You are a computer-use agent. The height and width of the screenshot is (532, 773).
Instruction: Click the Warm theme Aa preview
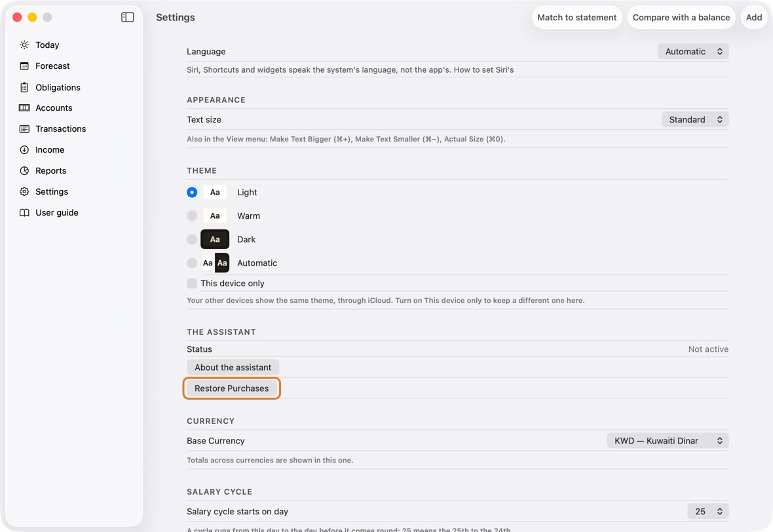tap(215, 216)
